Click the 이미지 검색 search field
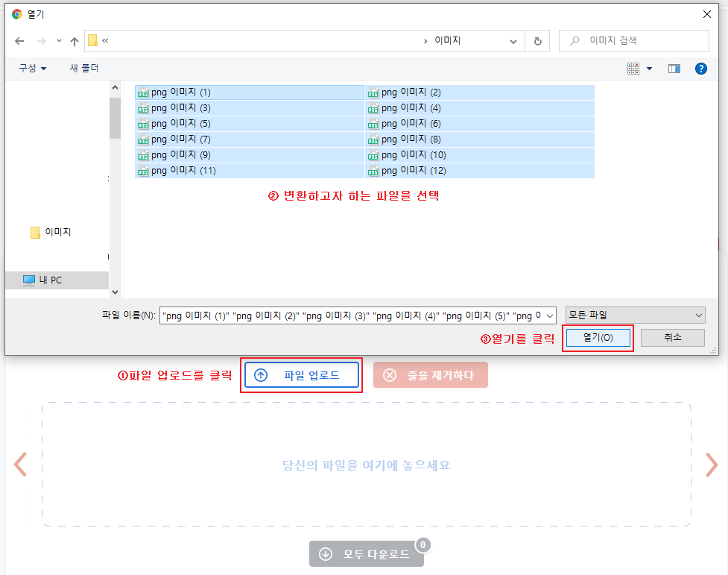 tap(633, 40)
